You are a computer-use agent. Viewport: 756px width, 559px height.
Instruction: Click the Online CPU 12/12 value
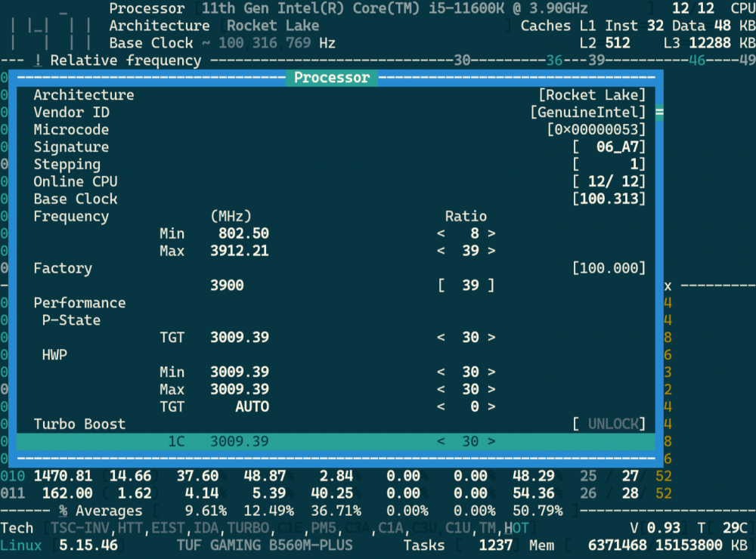pyautogui.click(x=609, y=181)
